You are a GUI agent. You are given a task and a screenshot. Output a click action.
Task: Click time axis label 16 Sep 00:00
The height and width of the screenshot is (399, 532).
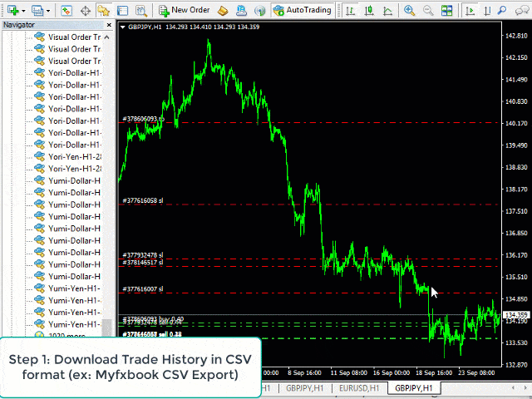tap(392, 372)
